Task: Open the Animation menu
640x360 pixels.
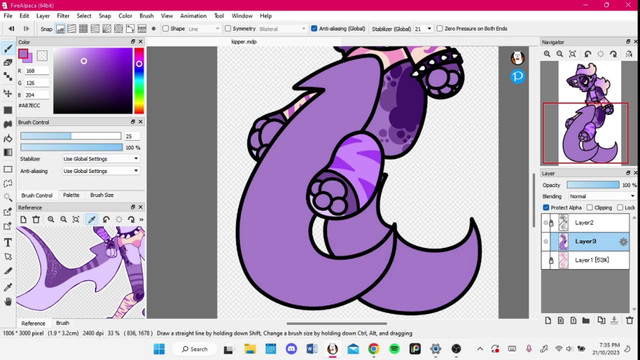Action: (193, 16)
